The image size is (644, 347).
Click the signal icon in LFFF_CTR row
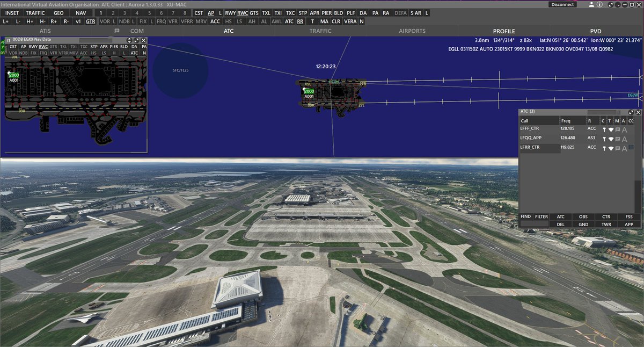[x=611, y=129]
